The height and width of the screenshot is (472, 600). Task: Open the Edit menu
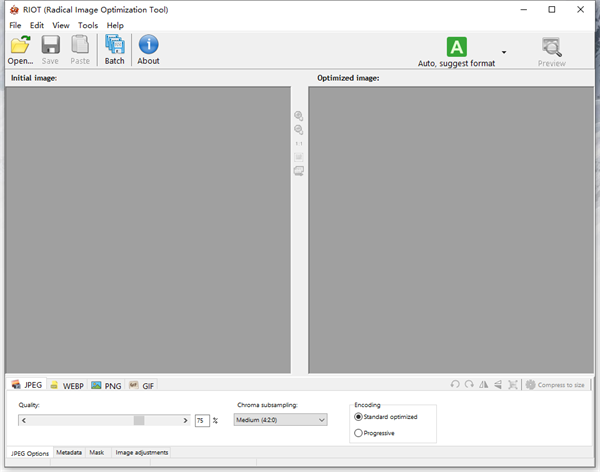pos(37,25)
